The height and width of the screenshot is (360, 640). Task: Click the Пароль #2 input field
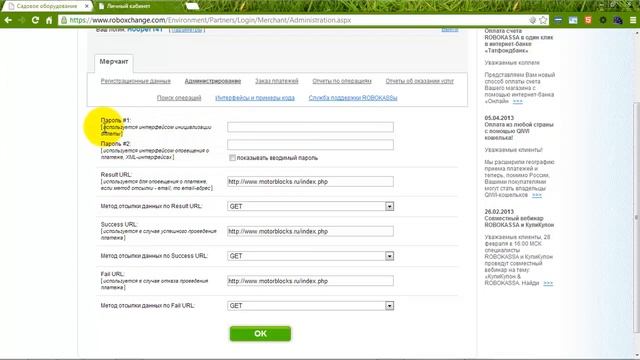[310, 144]
